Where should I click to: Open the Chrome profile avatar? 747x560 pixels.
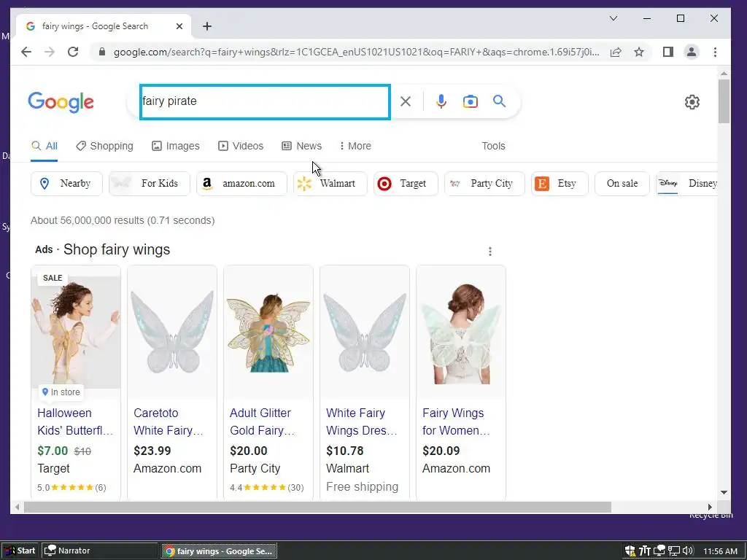point(692,52)
